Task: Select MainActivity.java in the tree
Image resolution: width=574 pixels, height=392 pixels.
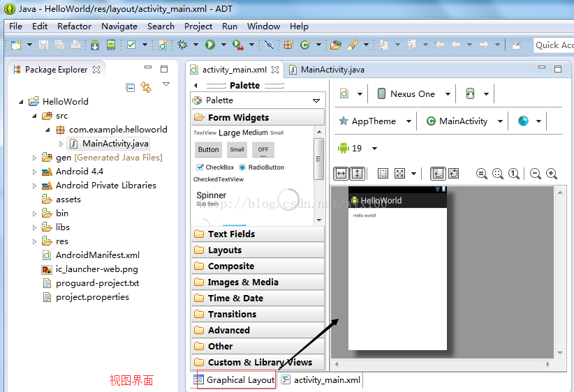Action: (x=115, y=144)
